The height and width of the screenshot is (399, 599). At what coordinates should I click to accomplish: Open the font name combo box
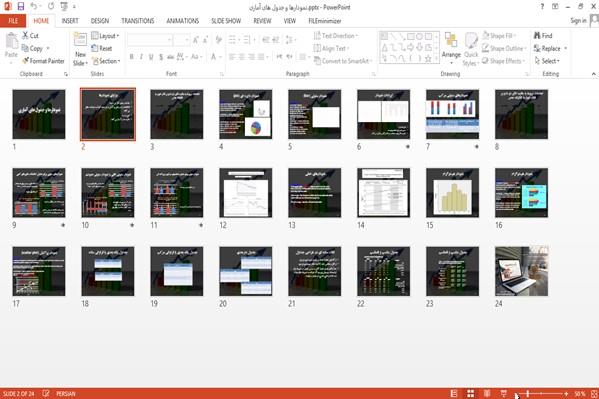coord(150,40)
